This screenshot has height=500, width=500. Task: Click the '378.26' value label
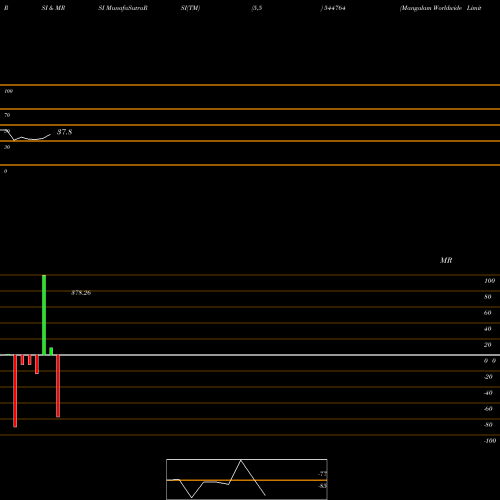click(x=81, y=293)
